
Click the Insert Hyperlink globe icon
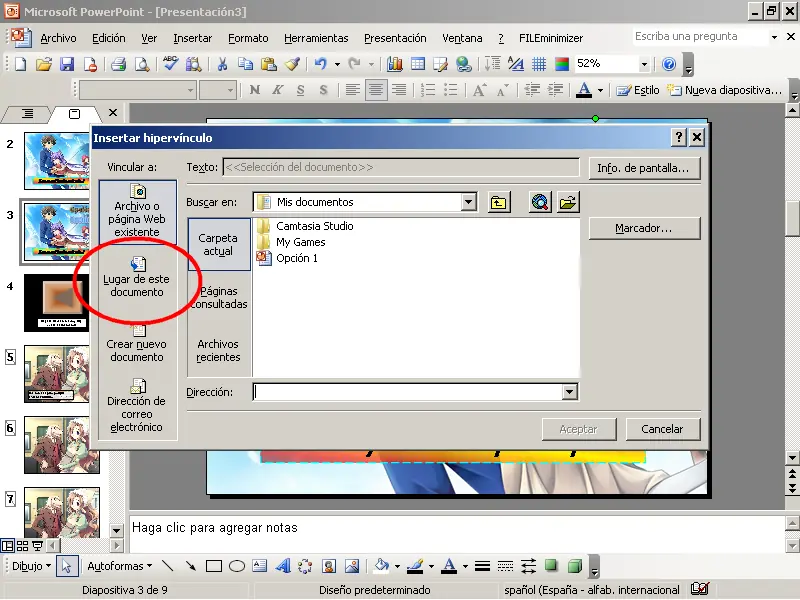pyautogui.click(x=464, y=64)
